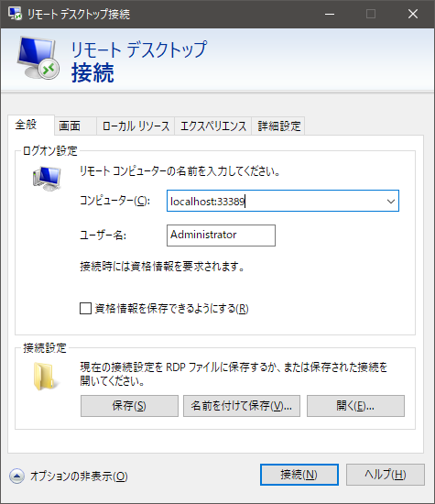The image size is (435, 504).
Task: Hide options with オプションの非表示
Action: click(79, 476)
